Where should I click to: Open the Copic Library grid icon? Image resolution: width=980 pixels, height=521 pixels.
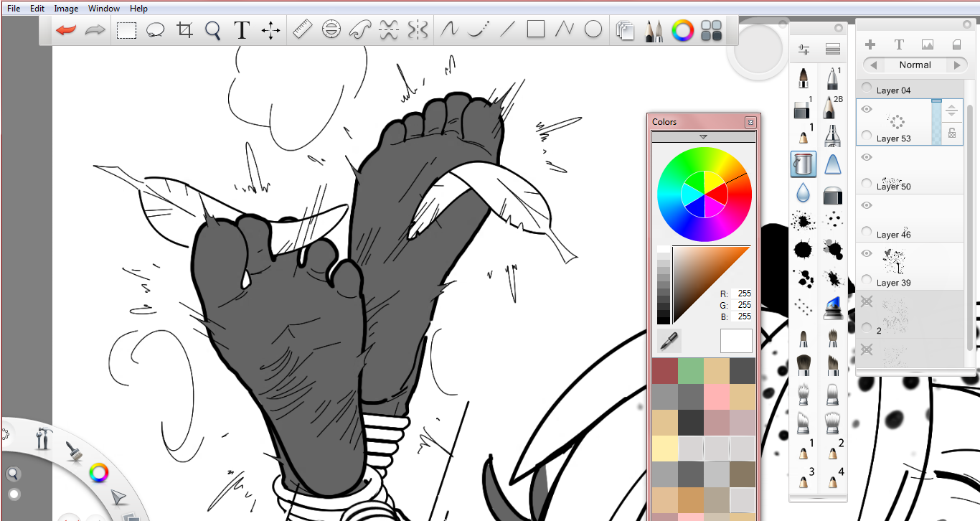[x=711, y=30]
